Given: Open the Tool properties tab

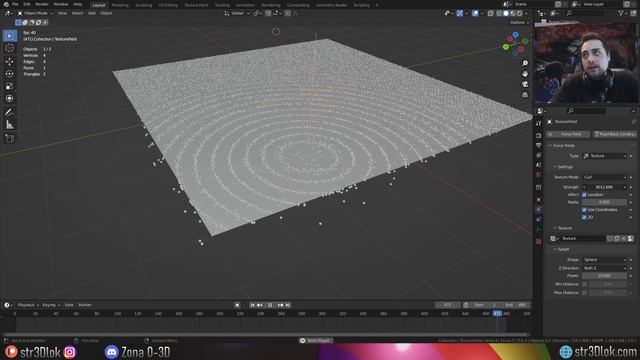Looking at the screenshot, I should pos(539,123).
